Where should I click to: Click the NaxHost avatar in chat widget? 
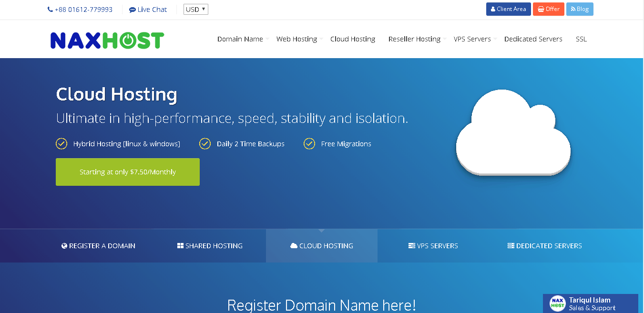tap(557, 303)
